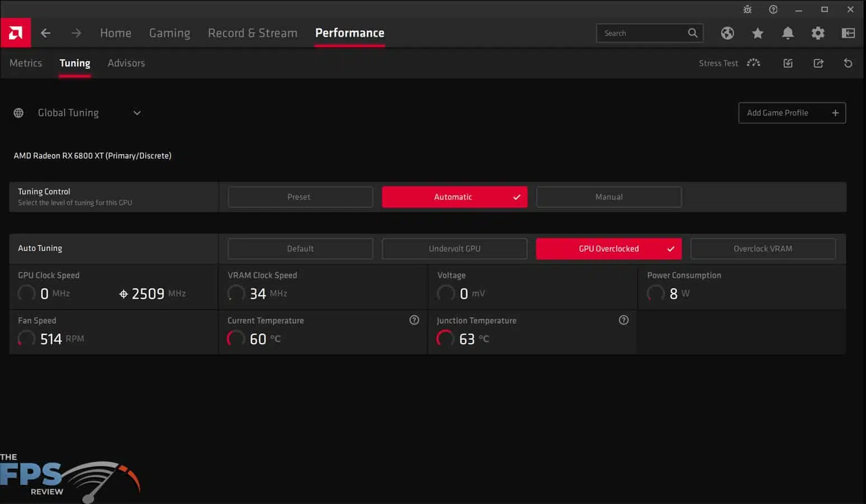Screen dimensions: 866x504
Task: Export the current tuning profile
Action: [818, 63]
